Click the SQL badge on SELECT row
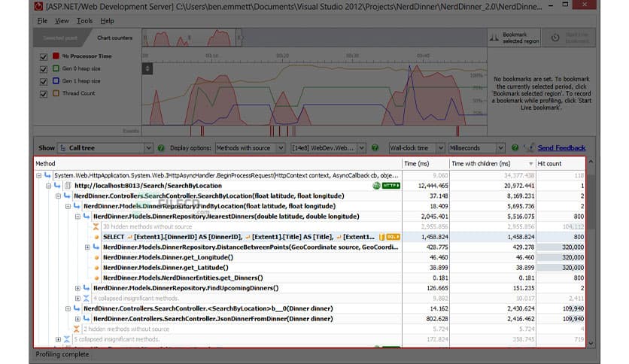 coord(393,237)
